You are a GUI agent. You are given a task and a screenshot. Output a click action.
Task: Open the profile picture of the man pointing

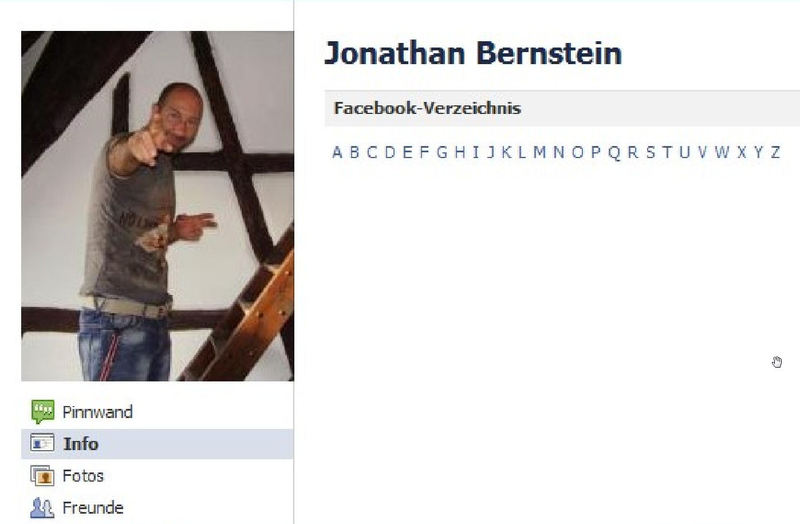pos(157,206)
